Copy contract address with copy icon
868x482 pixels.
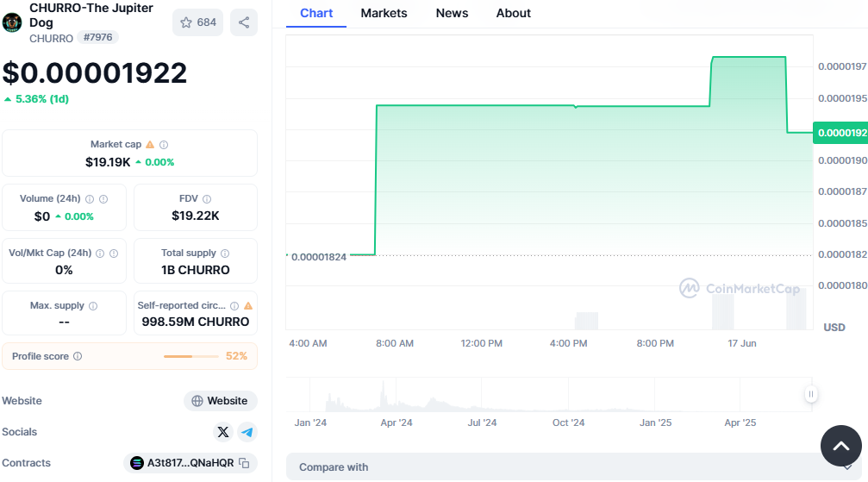point(244,463)
